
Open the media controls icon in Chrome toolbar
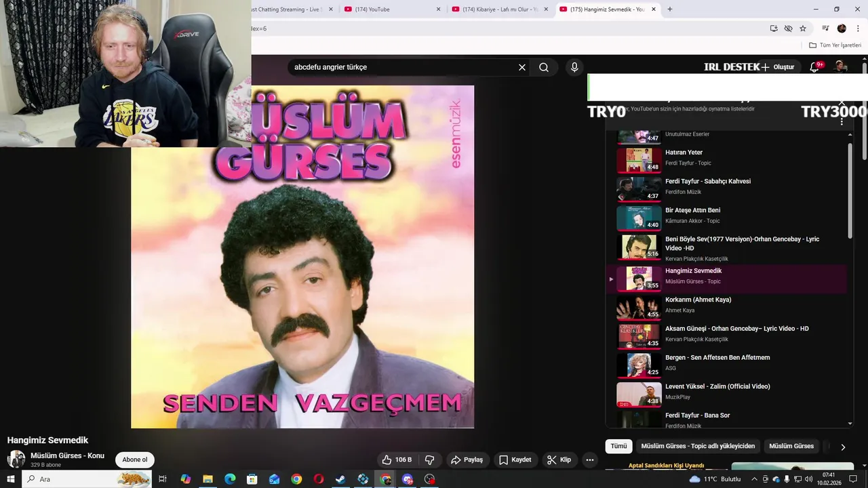pyautogui.click(x=825, y=28)
